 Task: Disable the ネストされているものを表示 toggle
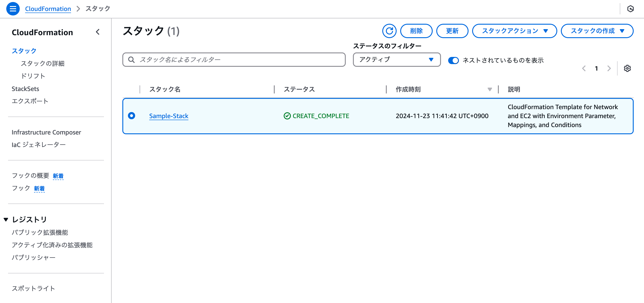click(x=453, y=60)
